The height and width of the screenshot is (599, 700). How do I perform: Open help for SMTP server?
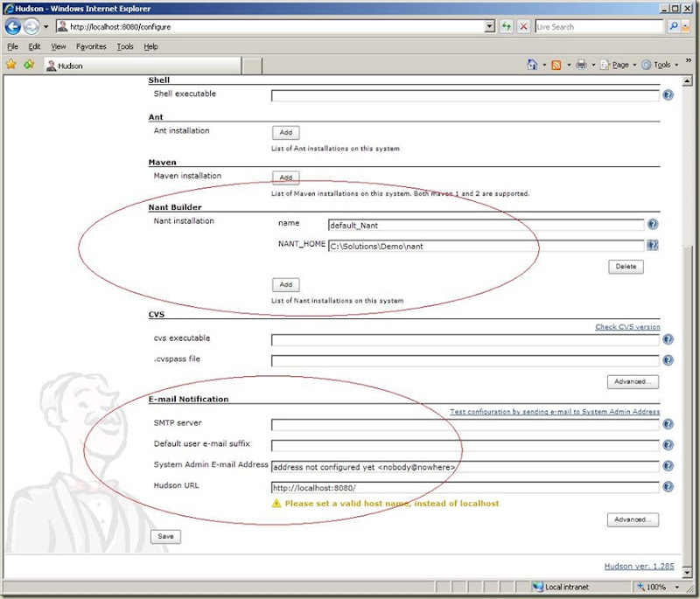coord(668,424)
